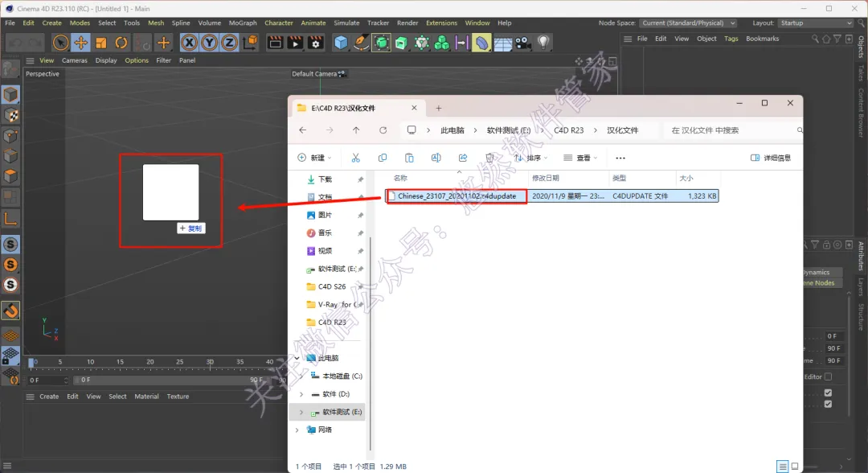This screenshot has width=868, height=473.
Task: Toggle Editor checkbox in Attributes panel
Action: pos(828,376)
